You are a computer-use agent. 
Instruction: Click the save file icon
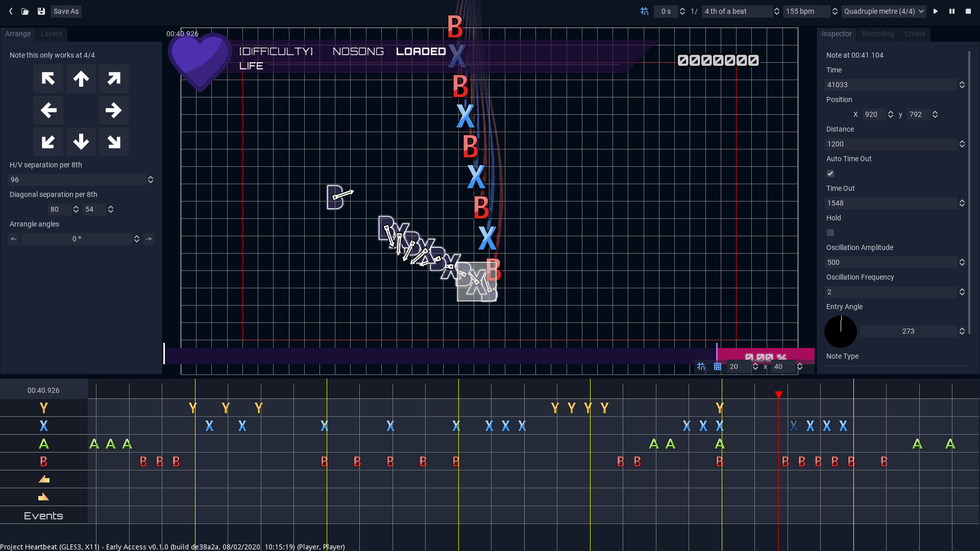coord(41,11)
